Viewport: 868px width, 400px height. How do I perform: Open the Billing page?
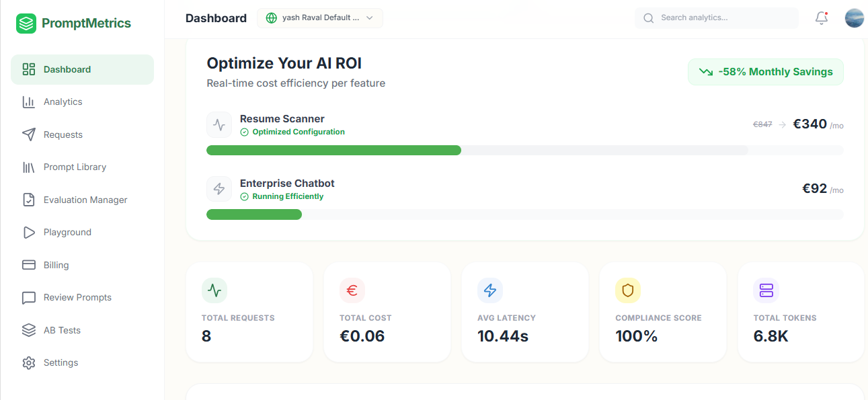click(x=56, y=265)
